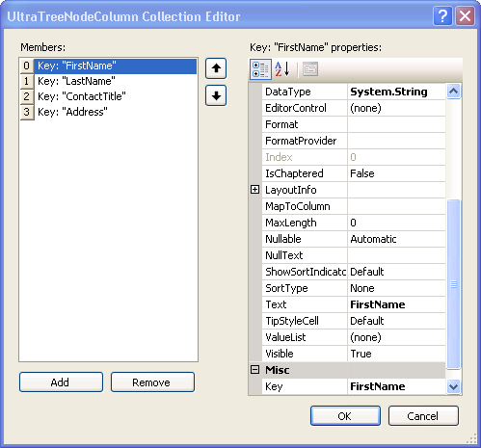Click the NullText value field
The width and height of the screenshot is (481, 448).
coord(396,255)
